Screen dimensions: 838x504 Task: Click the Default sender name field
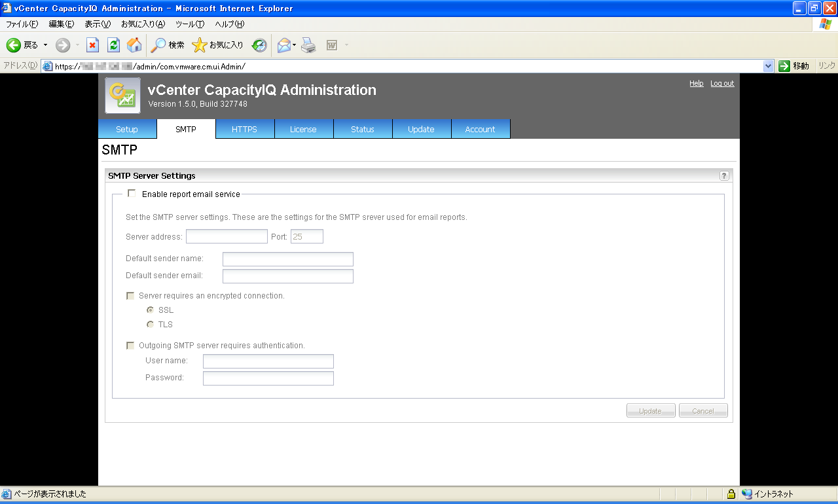point(288,259)
